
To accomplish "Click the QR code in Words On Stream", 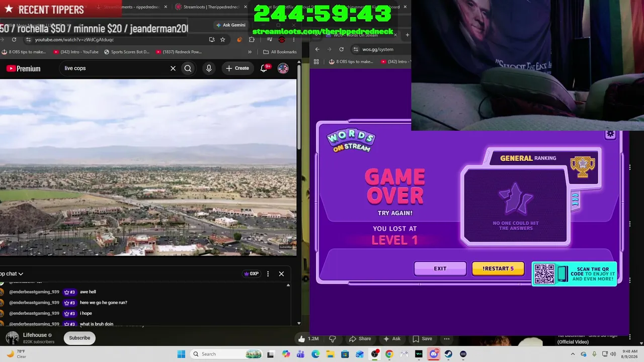I will (x=544, y=274).
